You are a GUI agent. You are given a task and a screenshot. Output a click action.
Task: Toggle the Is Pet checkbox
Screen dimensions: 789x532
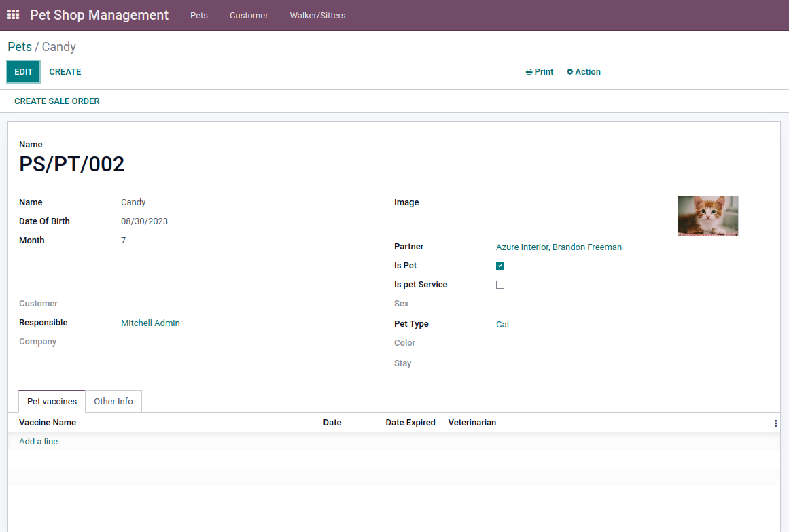pyautogui.click(x=499, y=266)
